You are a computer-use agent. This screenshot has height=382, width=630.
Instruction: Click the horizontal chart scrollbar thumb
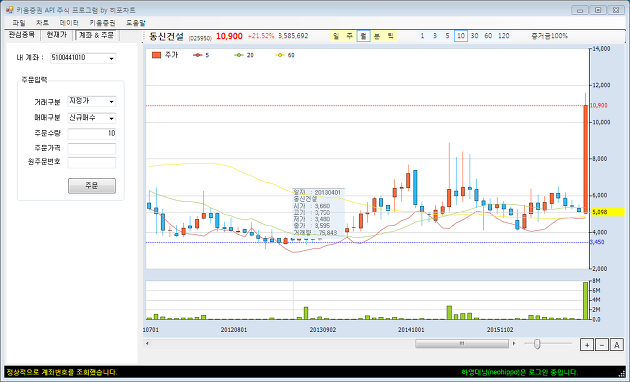[x=462, y=343]
